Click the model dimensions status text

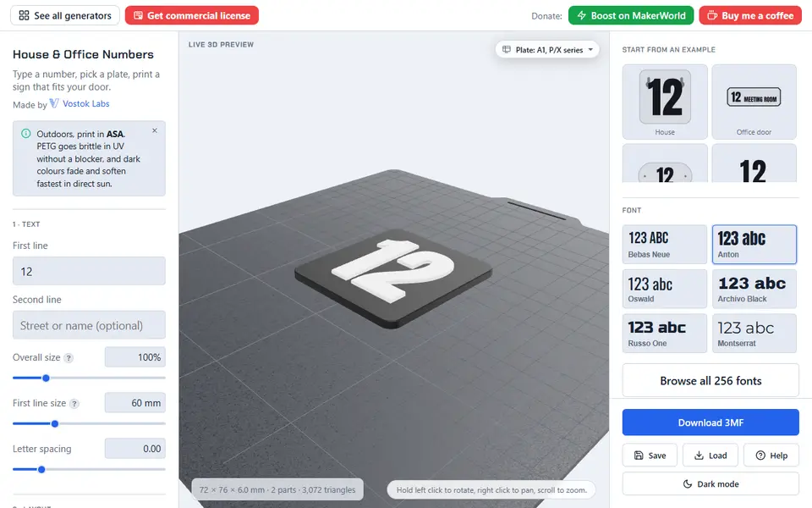(277, 490)
